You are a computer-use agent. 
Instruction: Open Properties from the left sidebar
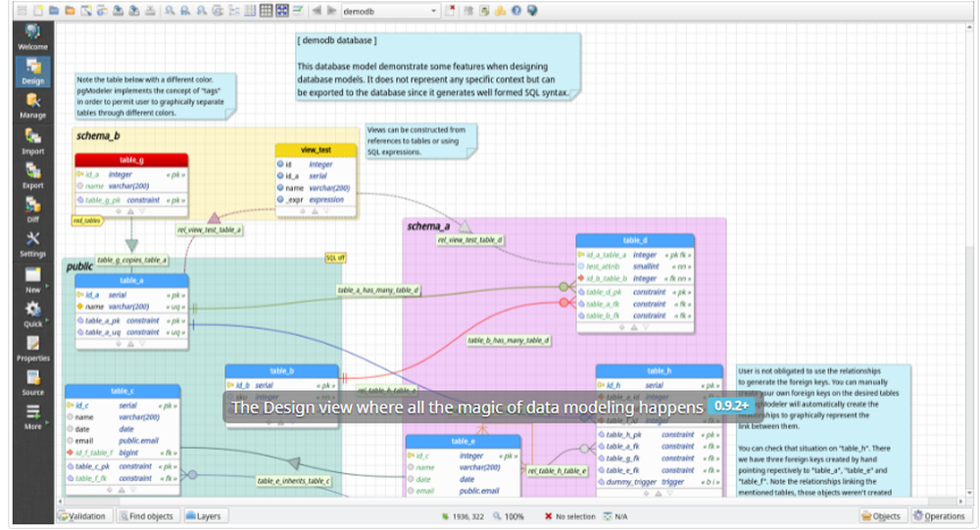click(33, 349)
